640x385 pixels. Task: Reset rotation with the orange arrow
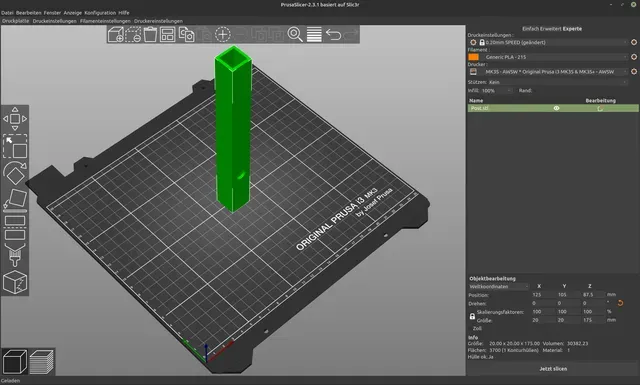(x=620, y=303)
